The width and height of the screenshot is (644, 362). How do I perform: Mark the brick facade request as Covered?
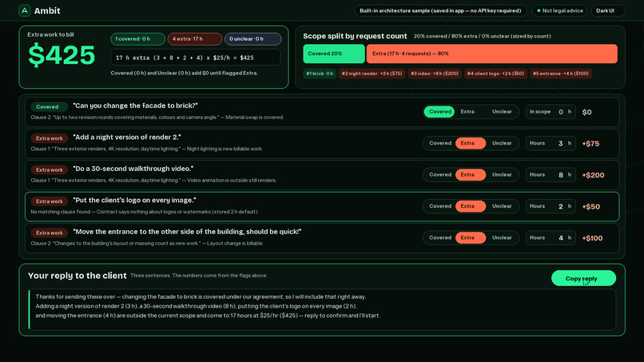click(439, 112)
